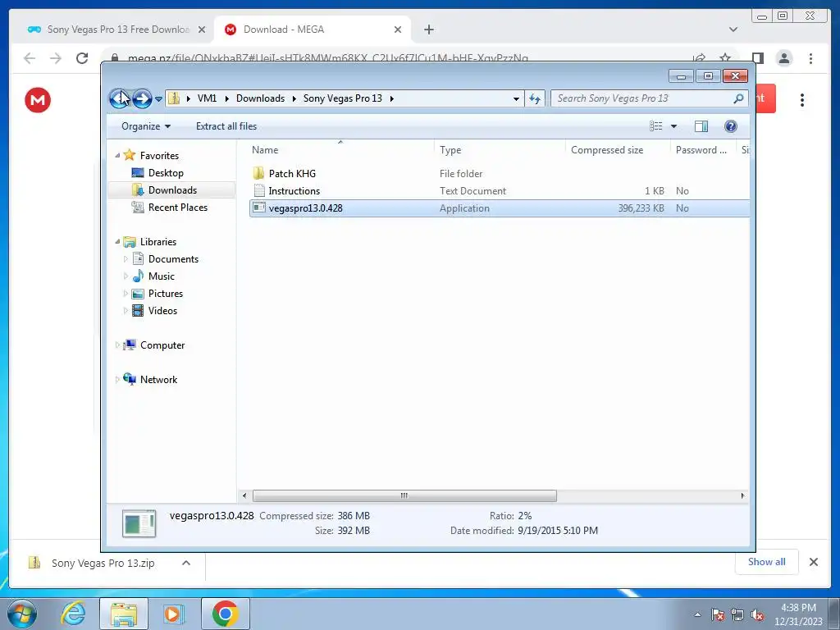Image resolution: width=840 pixels, height=630 pixels.
Task: Open Chrome's tab search chevron
Action: pos(733,30)
